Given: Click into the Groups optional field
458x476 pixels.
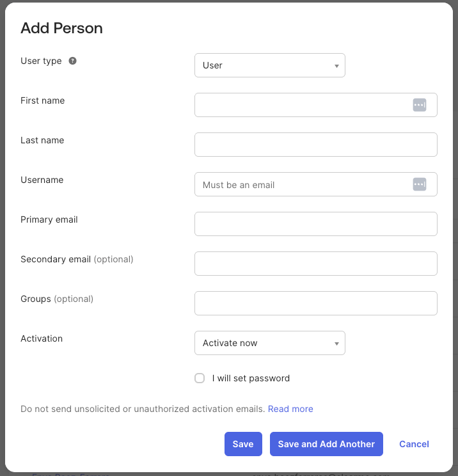Looking at the screenshot, I should [x=316, y=303].
